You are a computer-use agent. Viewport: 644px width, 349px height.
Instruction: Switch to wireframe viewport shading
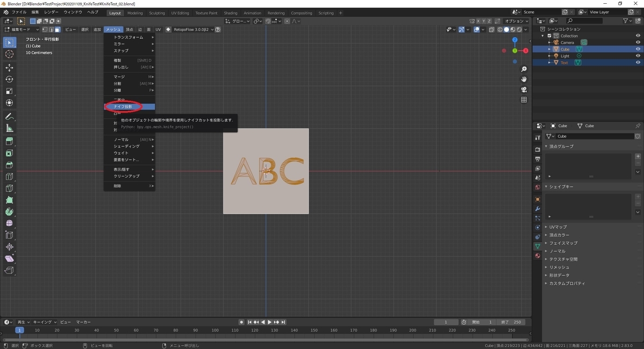point(500,30)
